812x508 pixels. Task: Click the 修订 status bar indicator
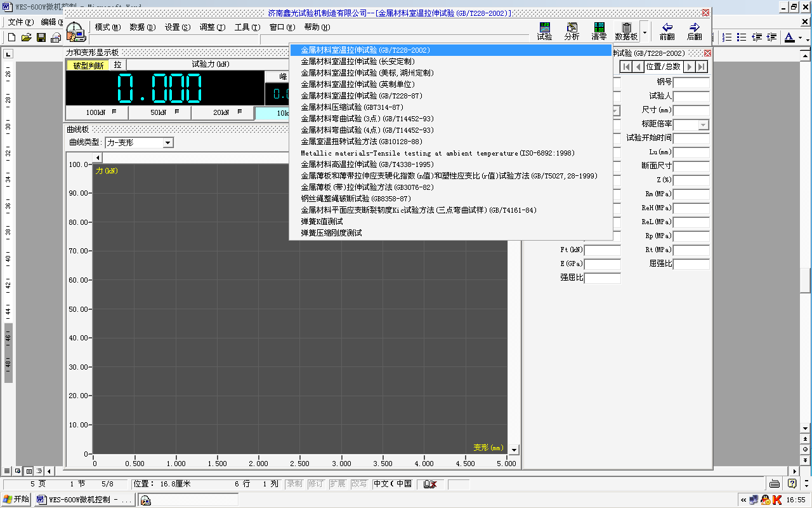coord(315,484)
